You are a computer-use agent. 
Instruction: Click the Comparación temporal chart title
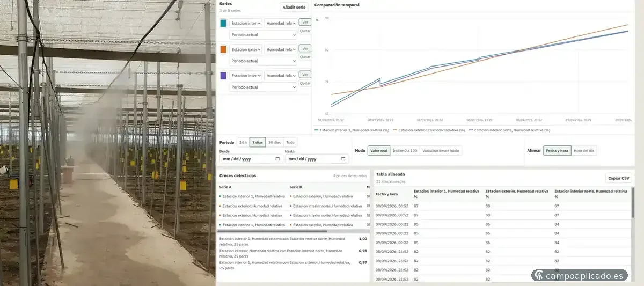coord(336,5)
